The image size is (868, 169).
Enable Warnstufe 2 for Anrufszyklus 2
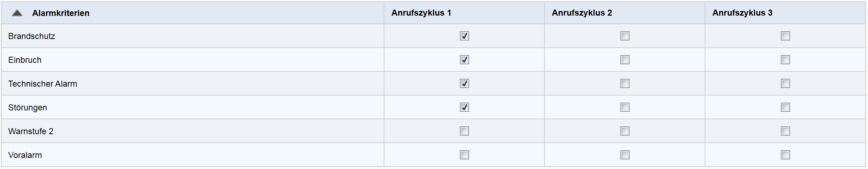click(x=625, y=131)
